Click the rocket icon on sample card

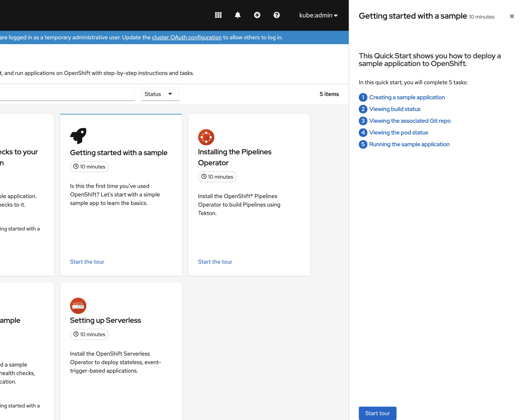point(78,136)
